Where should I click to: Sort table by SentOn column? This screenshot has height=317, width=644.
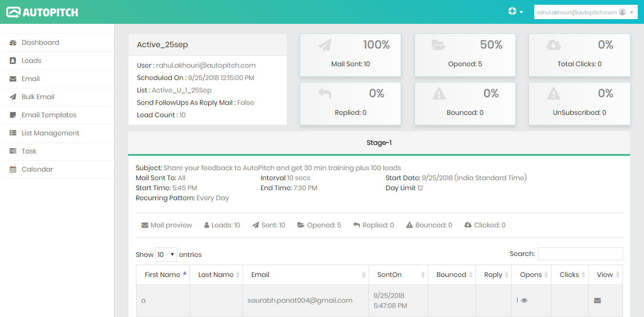[x=399, y=275]
